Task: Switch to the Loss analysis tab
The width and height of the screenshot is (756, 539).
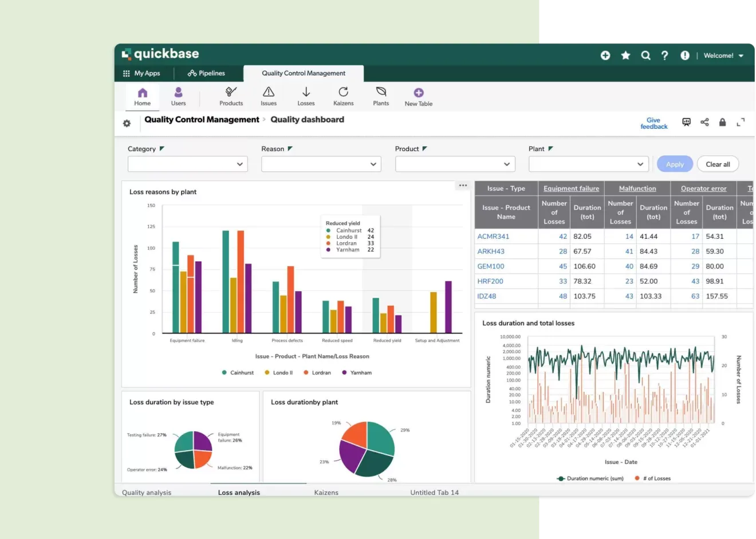Action: (239, 492)
